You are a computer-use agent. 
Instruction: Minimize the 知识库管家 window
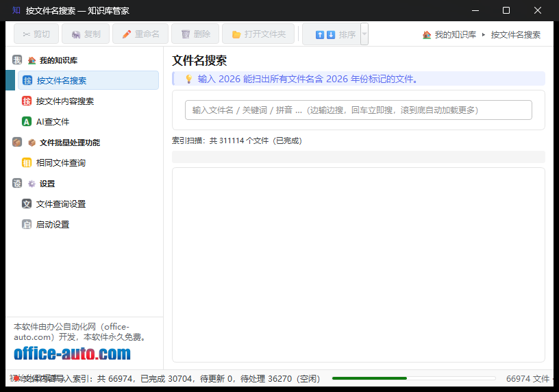tap(475, 10)
